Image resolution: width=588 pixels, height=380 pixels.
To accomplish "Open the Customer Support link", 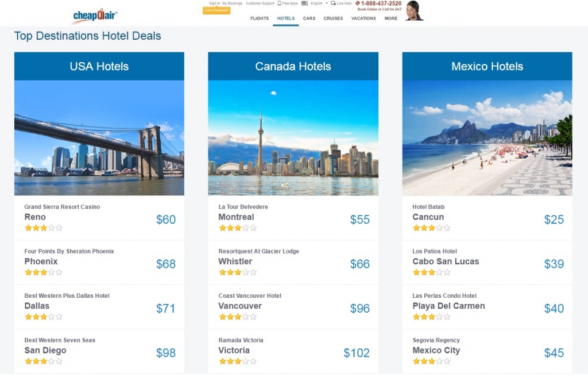I will click(260, 3).
